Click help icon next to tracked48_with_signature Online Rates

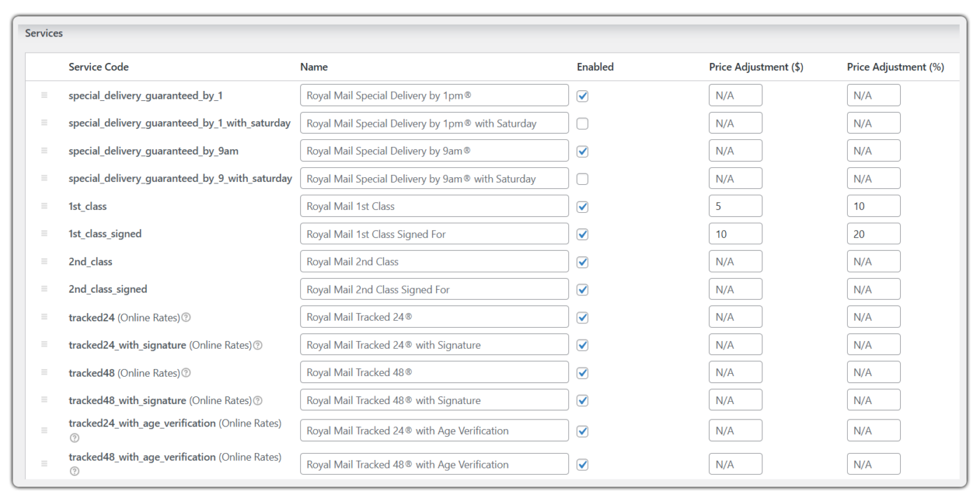(x=258, y=400)
